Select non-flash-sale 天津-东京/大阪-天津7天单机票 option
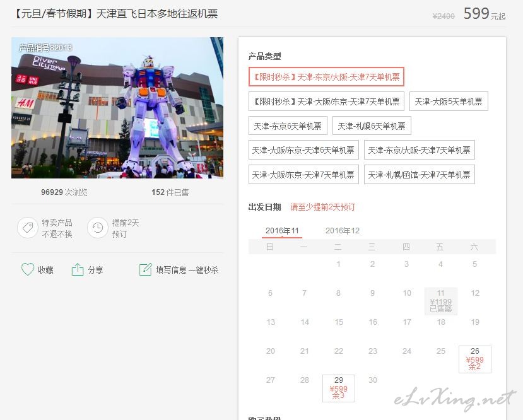Viewport: 523px width, 420px height. point(420,150)
